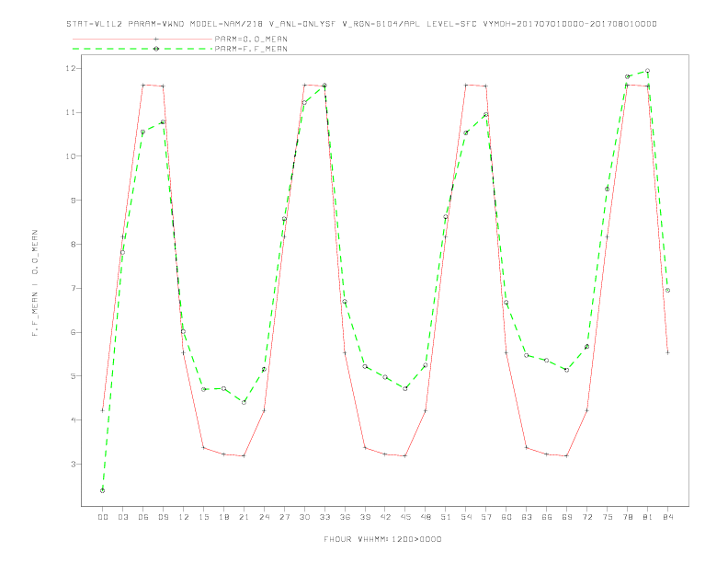
Task: Click x-axis tick label 15
Action: coord(203,517)
